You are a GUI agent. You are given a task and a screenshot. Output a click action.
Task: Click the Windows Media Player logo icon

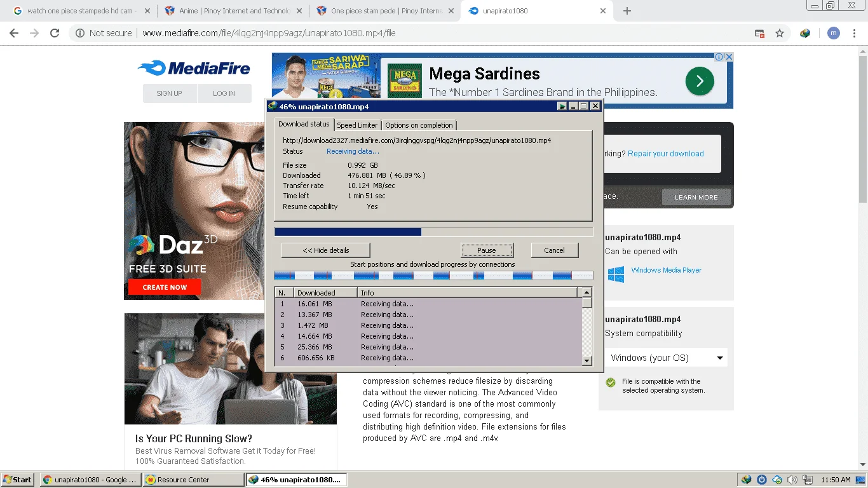616,274
